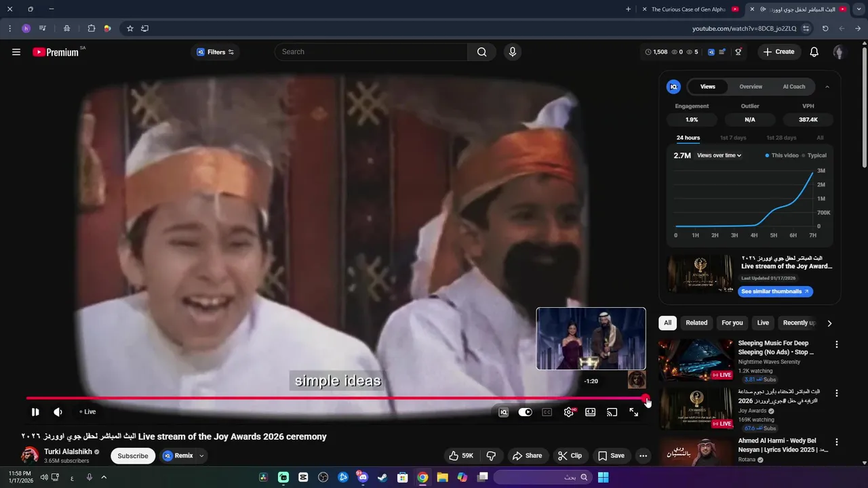Open the vidIQ icon in top bar
The image size is (868, 488).
point(711,52)
